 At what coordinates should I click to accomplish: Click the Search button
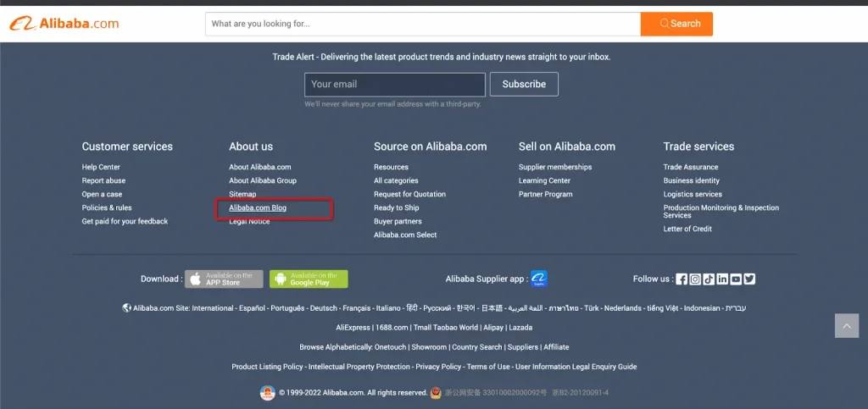[676, 24]
